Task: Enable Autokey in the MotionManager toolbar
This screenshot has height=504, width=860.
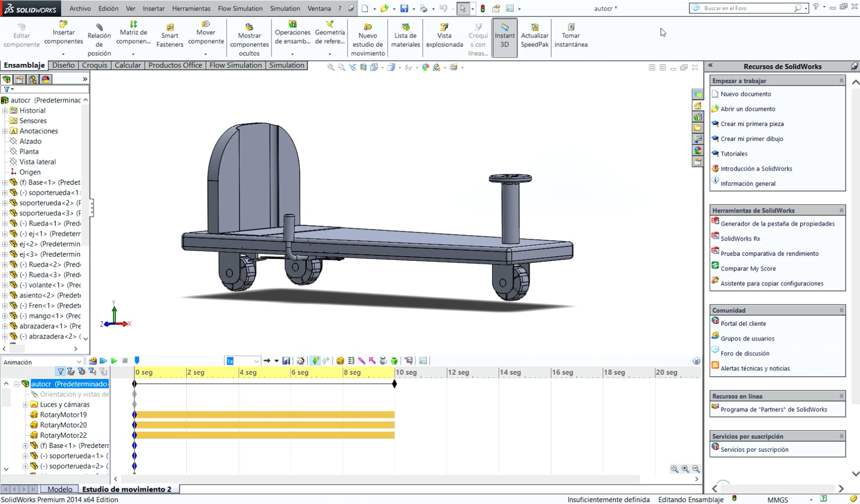Action: 315,361
